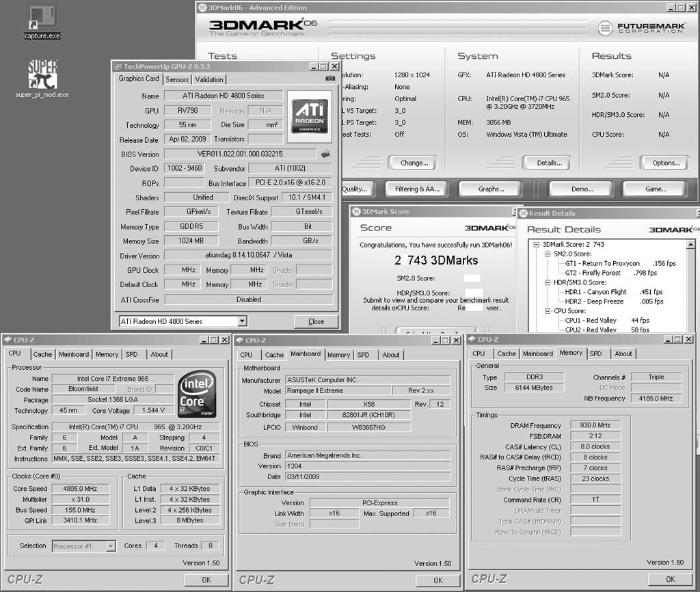Open Mainboard tab in the CPU-Z CPU window
The image size is (700, 592).
(x=74, y=354)
